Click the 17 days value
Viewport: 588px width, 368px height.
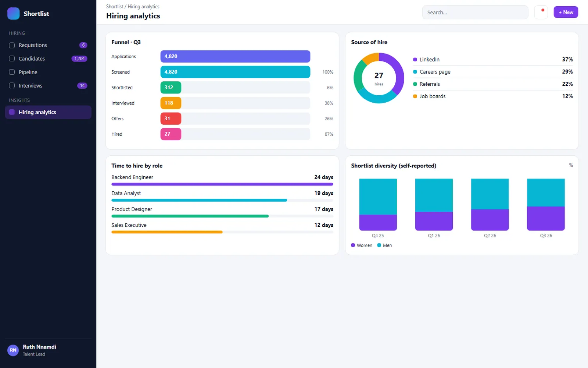click(323, 209)
